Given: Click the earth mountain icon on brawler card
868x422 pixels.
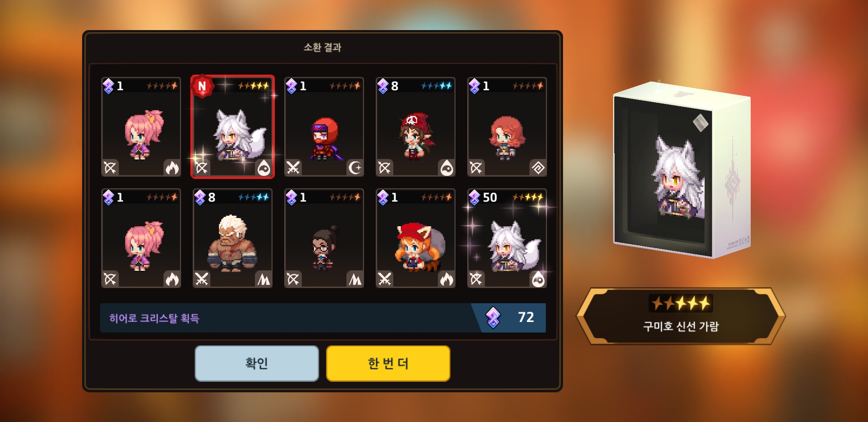Looking at the screenshot, I should [x=264, y=279].
